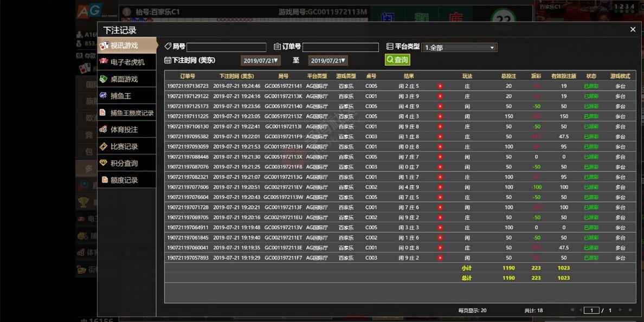Open 视讯游戏 live games tab
Screen dimensions: 644x322
(127, 45)
